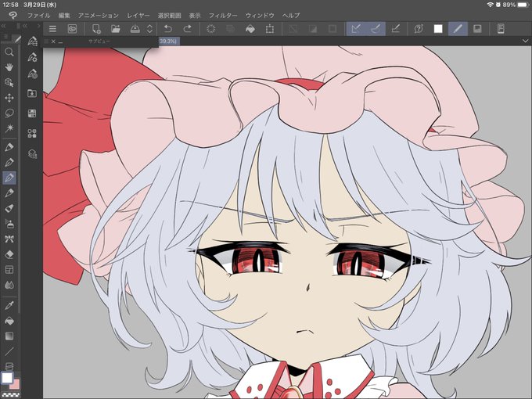This screenshot has height=399, width=532.
Task: Open the 表示 menu
Action: (x=195, y=16)
